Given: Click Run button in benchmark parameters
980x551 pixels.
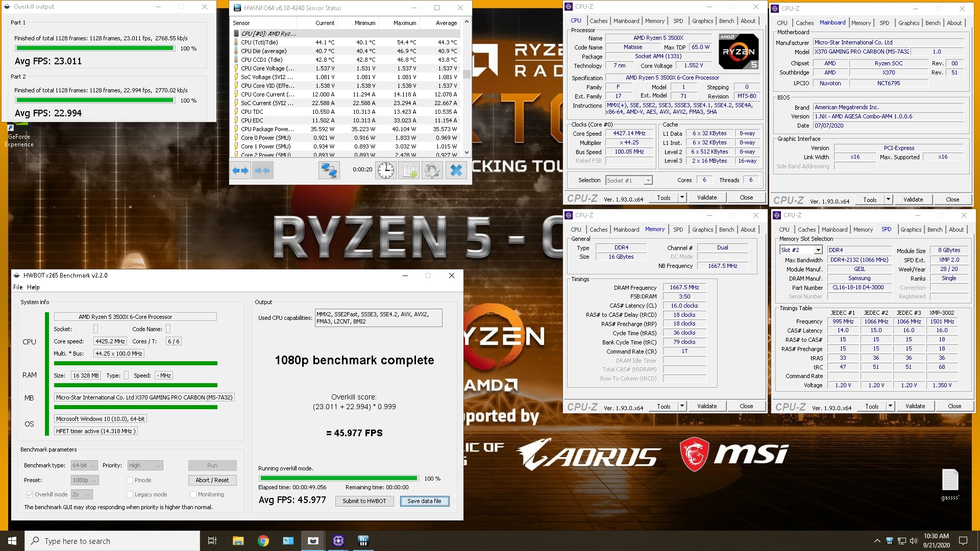Looking at the screenshot, I should tap(212, 465).
